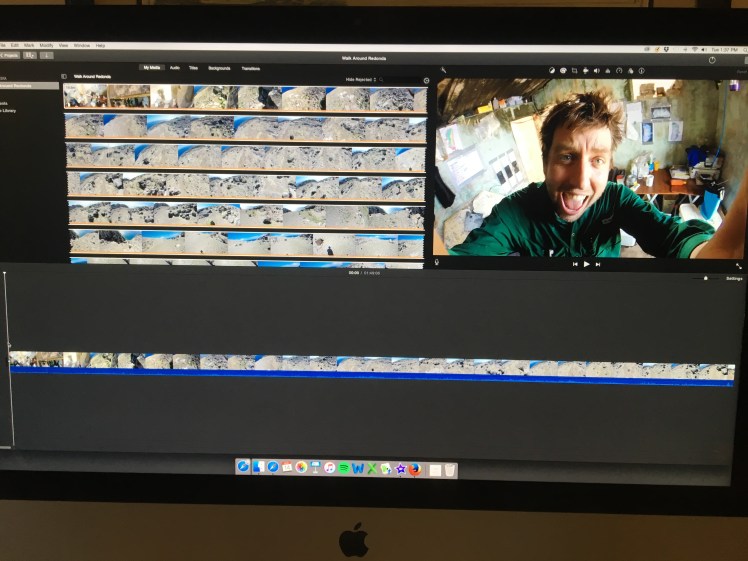Open the color balance tool
Viewport: 748px width, 561px height.
(x=552, y=70)
